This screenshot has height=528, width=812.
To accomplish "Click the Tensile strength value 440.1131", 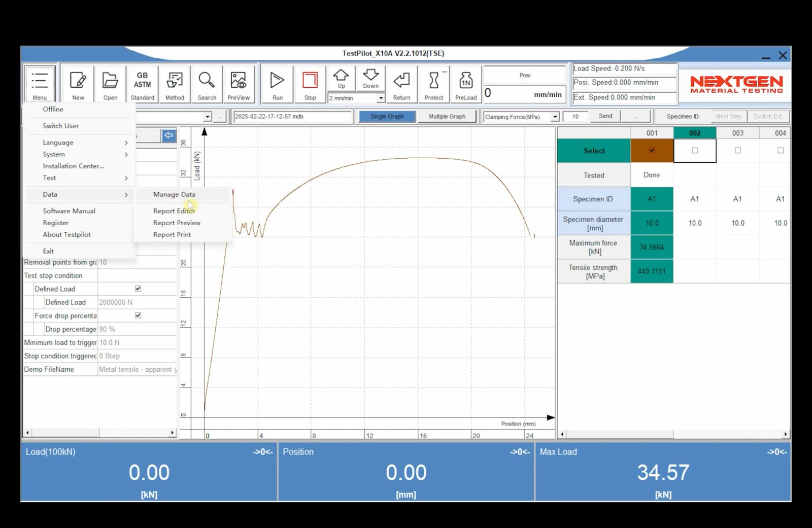I will pos(652,271).
